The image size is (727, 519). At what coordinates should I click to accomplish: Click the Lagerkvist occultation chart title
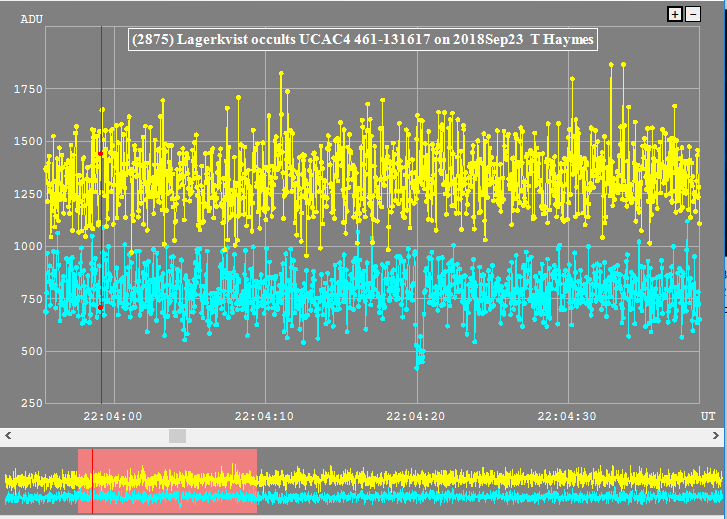coord(363,40)
